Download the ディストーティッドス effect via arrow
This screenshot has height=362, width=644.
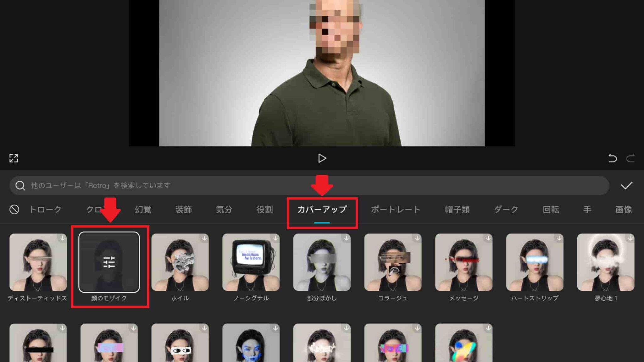pos(63,238)
